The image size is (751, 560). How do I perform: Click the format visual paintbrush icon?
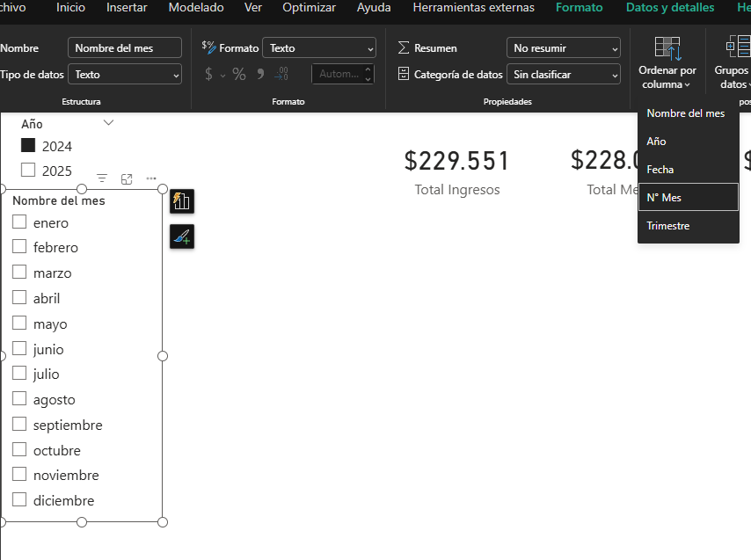pyautogui.click(x=182, y=236)
